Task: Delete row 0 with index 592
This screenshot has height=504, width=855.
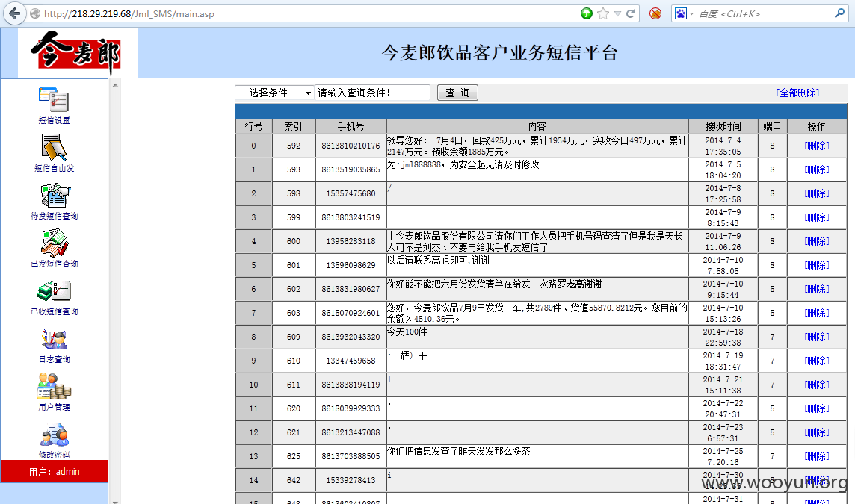Action: click(816, 146)
